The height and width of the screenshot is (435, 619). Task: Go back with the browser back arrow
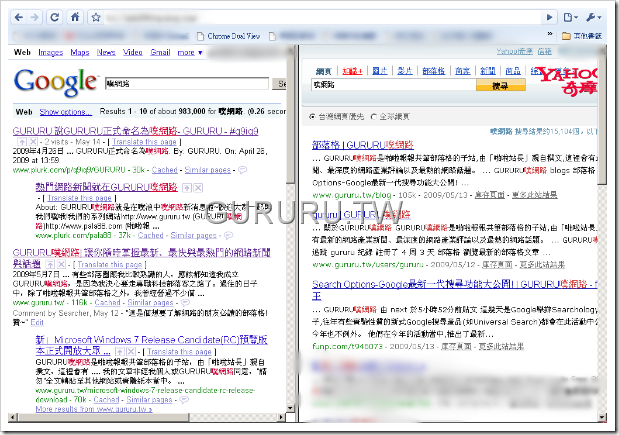coord(19,17)
